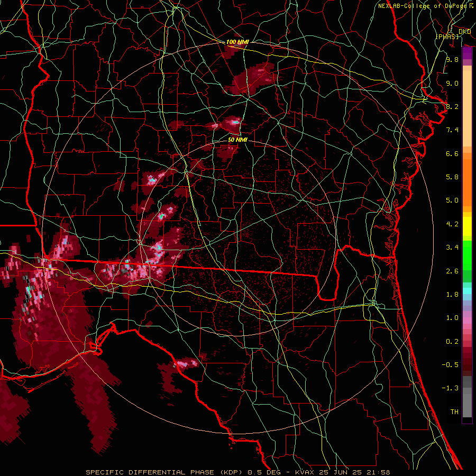Pick the cyan segment of the color bar
This screenshot has height=476, width=476.
pyautogui.click(x=467, y=291)
